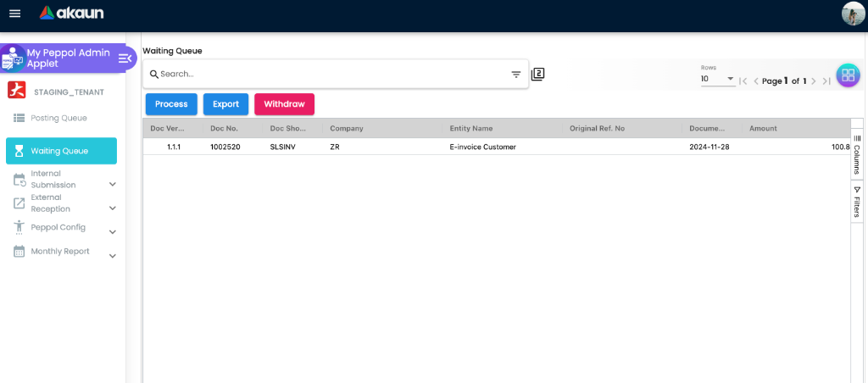Click the My Peppol Admin Applet icon

pos(12,58)
